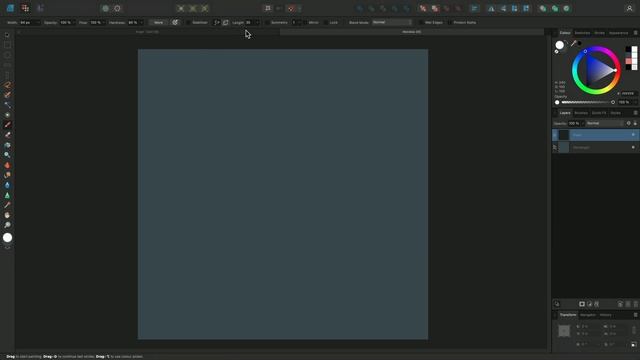Select the Selection Brush tool
Image resolution: width=640 pixels, height=360 pixels.
tap(7, 95)
